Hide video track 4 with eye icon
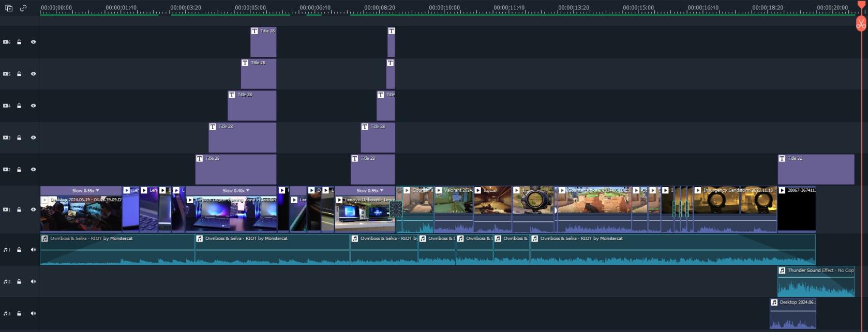868x332 pixels. 33,106
